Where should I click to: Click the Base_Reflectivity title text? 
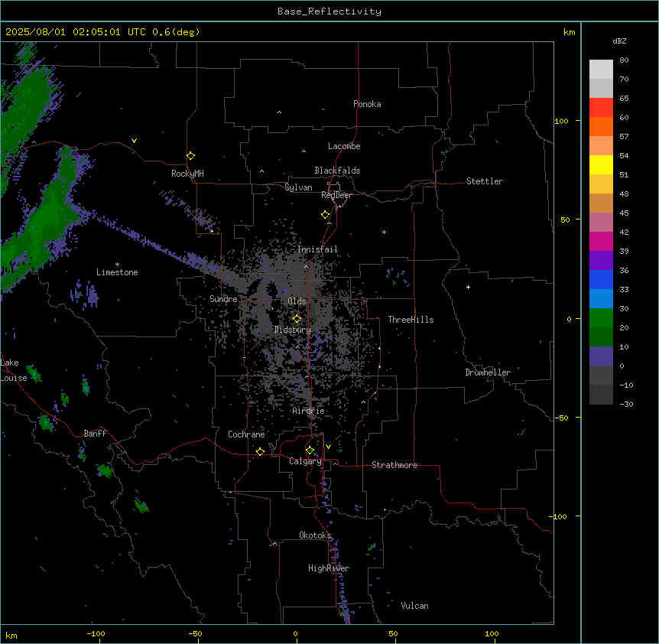(x=329, y=11)
